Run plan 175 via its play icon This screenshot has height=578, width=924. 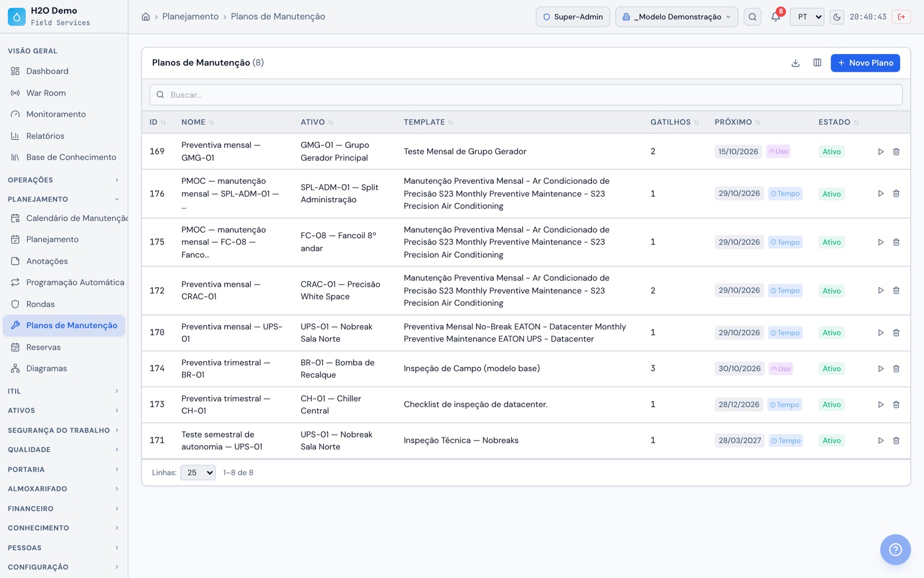(x=881, y=242)
